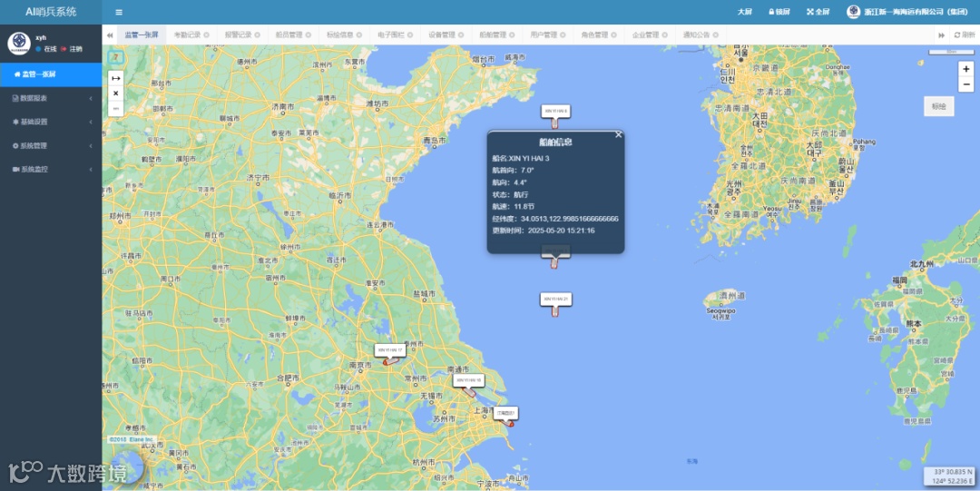Close the 船员管理 tab
Screen dimensions: 980x491
[x=309, y=35]
